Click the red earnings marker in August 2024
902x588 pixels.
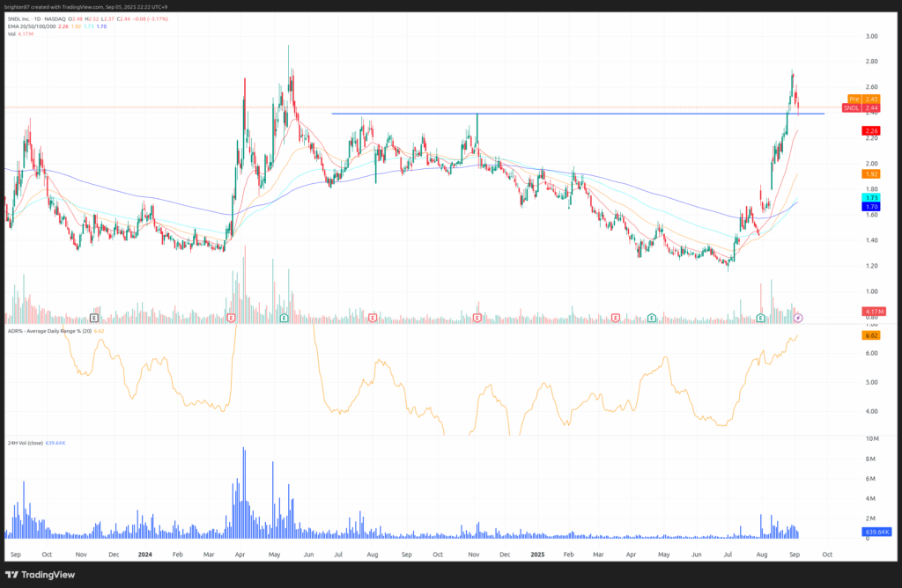click(373, 318)
